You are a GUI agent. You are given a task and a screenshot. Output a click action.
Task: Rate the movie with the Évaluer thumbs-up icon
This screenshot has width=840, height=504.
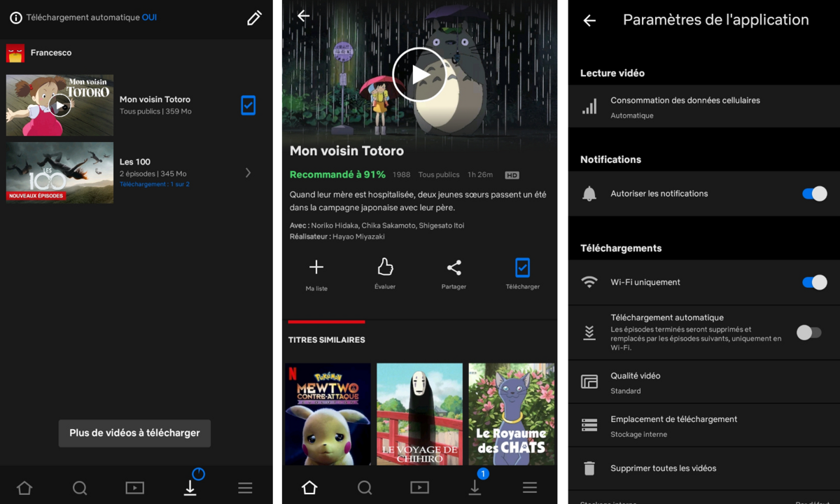point(384,267)
